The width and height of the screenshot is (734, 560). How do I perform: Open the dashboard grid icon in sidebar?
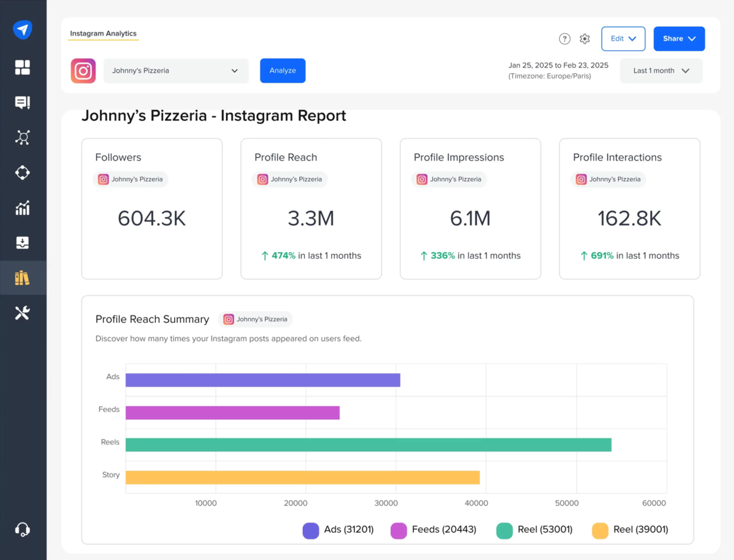[x=23, y=67]
